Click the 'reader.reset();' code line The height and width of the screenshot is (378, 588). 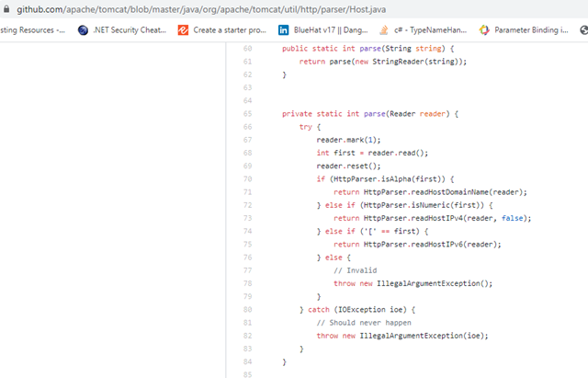[348, 166]
